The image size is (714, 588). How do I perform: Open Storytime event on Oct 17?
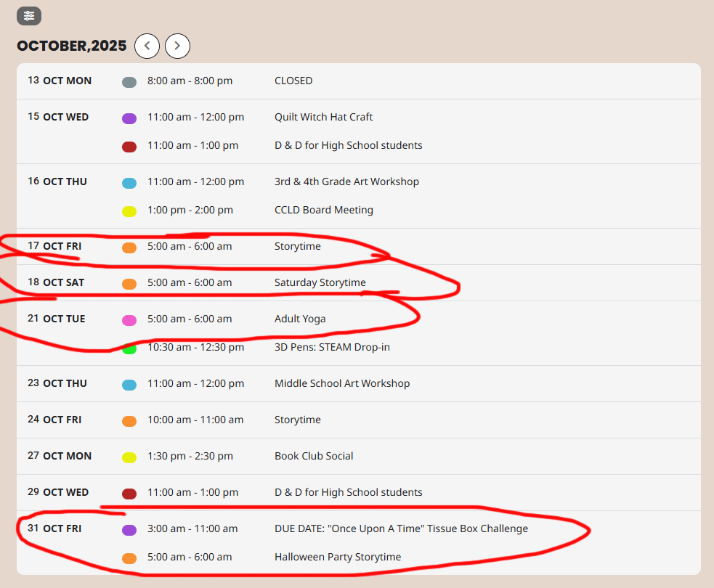click(297, 246)
